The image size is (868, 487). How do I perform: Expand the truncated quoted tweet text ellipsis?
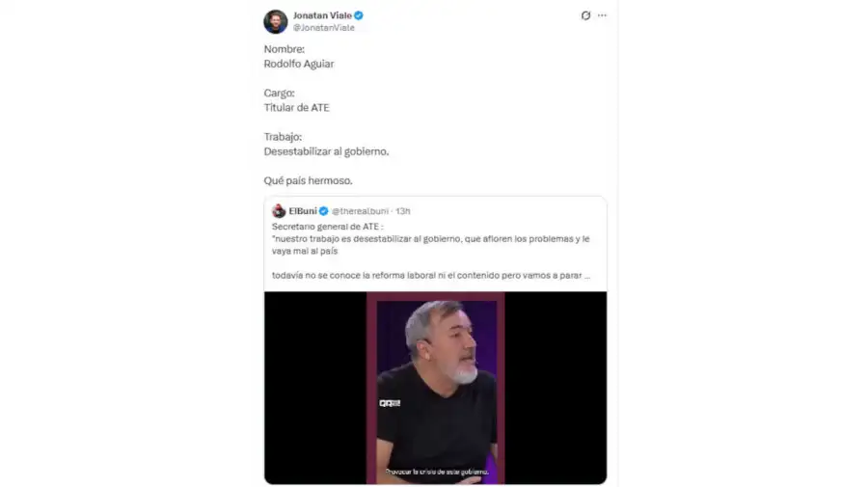[x=587, y=275]
